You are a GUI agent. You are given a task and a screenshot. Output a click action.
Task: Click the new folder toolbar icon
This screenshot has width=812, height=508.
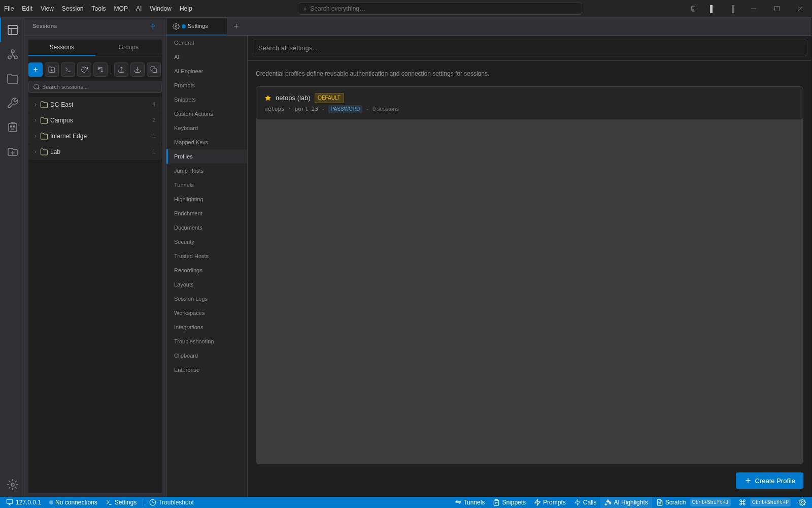52,70
